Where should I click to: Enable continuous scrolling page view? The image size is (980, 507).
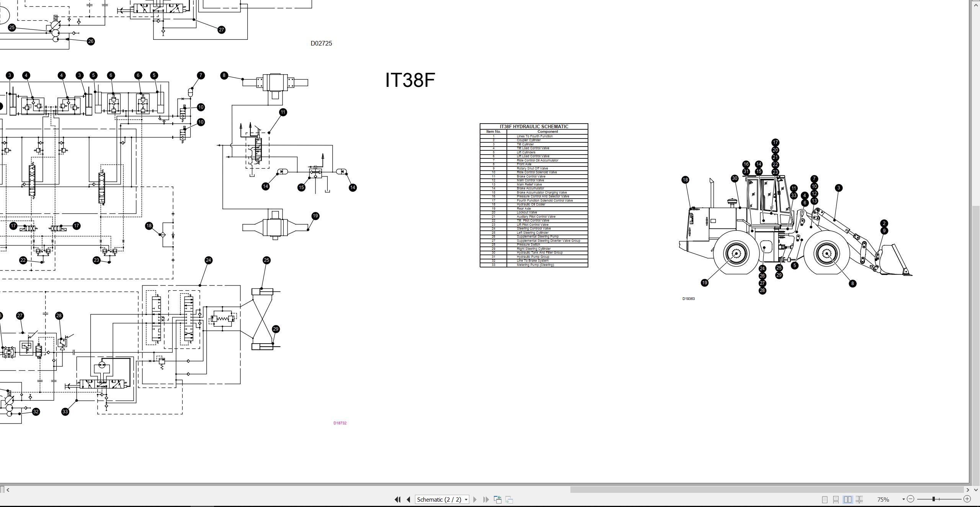[836, 499]
